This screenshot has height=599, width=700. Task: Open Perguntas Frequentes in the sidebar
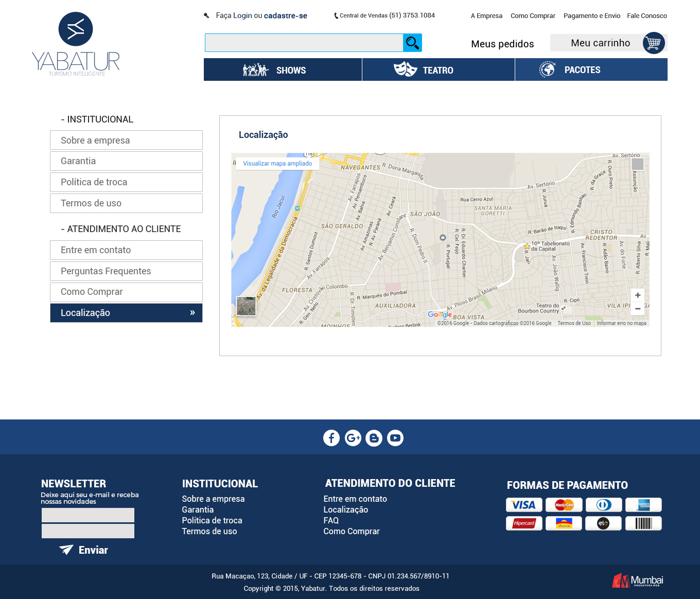(126, 271)
